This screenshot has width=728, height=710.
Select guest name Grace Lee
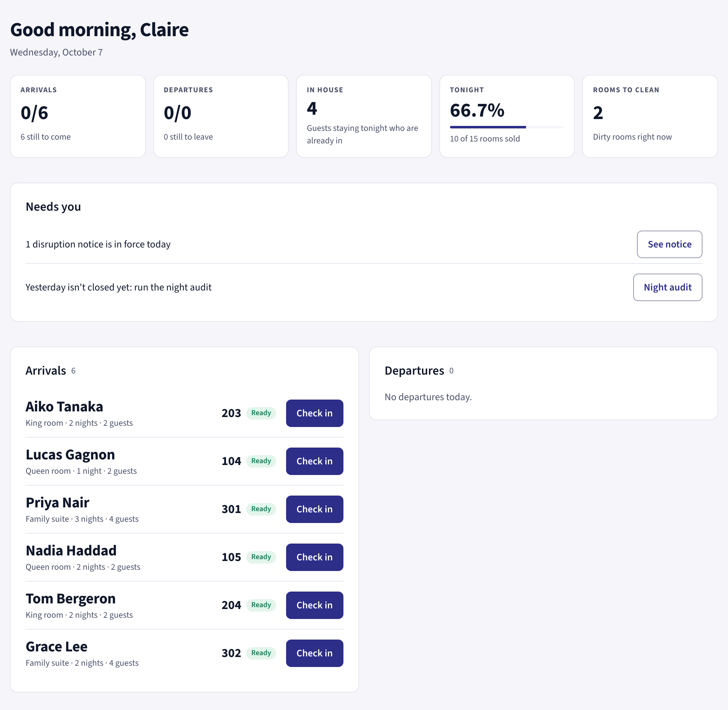pyautogui.click(x=56, y=647)
